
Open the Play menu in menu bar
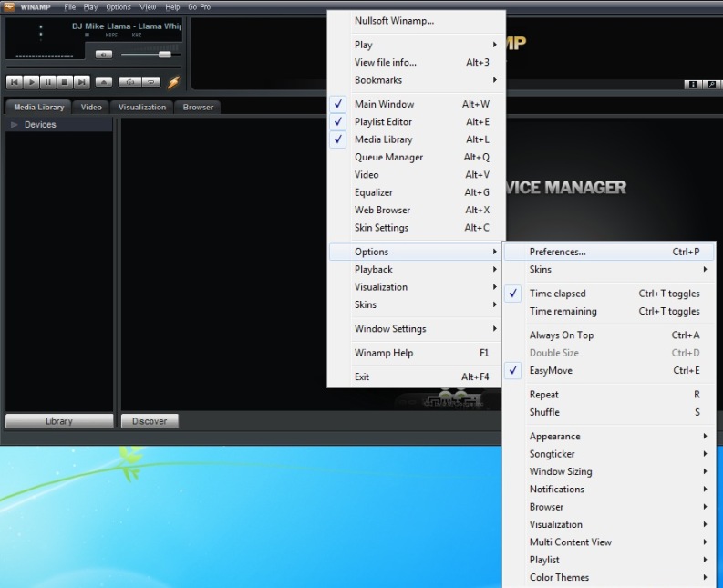(x=90, y=7)
